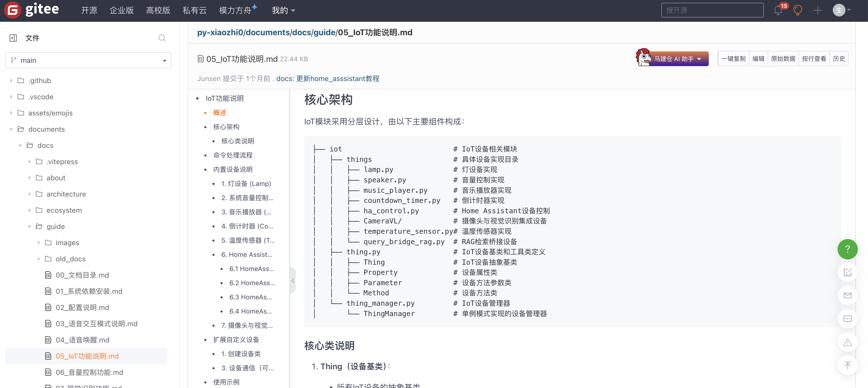Click the 按行查看 button
The width and height of the screenshot is (868, 388).
pos(814,59)
